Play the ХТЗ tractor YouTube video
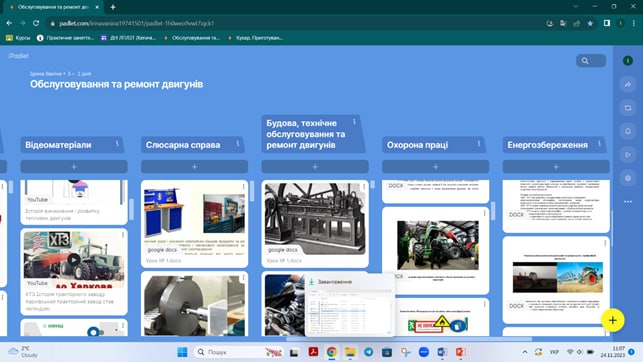The height and width of the screenshot is (362, 643). coord(74,260)
